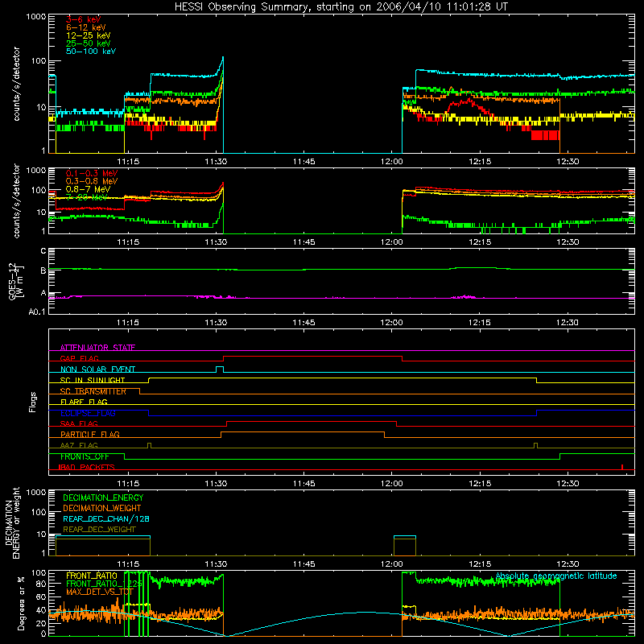Click the 11:45 tick label under the GOES panel
The image size is (644, 644).
(304, 323)
